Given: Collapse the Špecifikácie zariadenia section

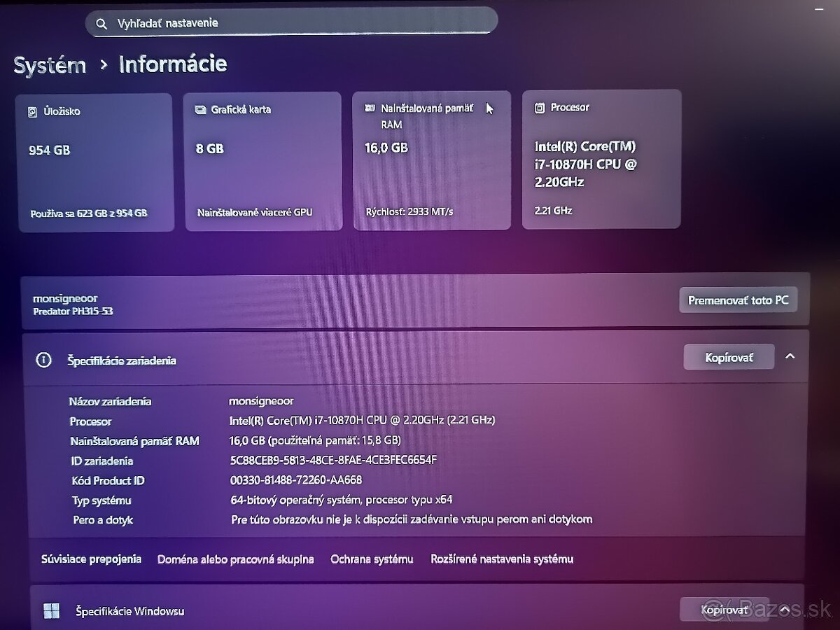Looking at the screenshot, I should click(788, 357).
